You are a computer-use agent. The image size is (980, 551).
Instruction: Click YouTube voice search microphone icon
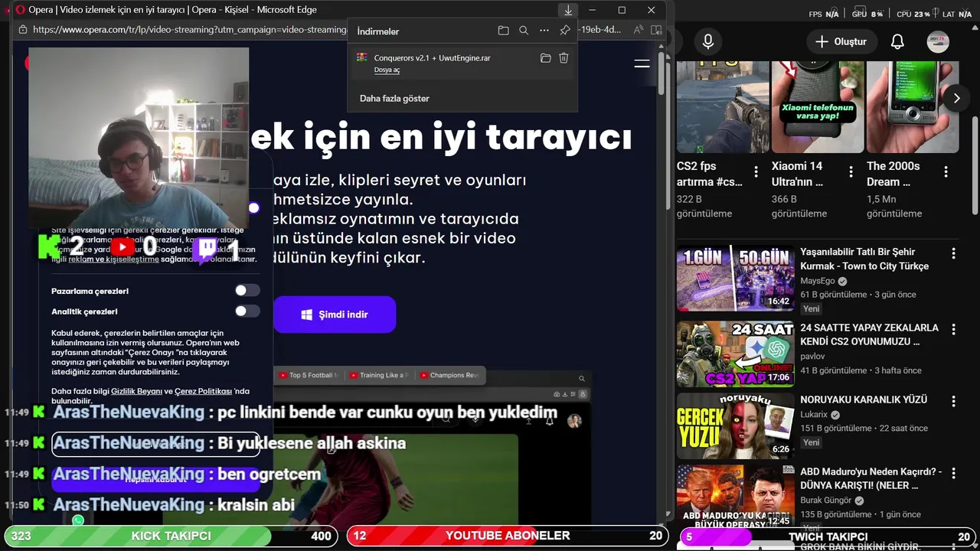708,41
